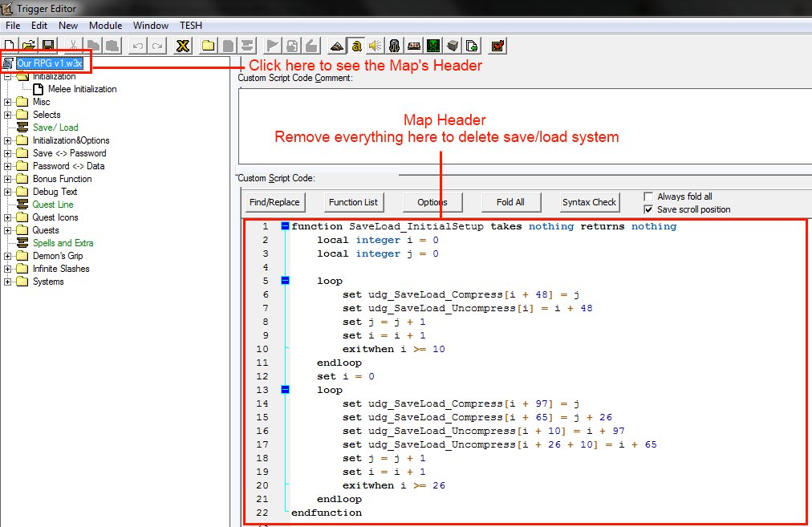Click the New Event flag icon
Image resolution: width=812 pixels, height=527 pixels.
click(272, 46)
